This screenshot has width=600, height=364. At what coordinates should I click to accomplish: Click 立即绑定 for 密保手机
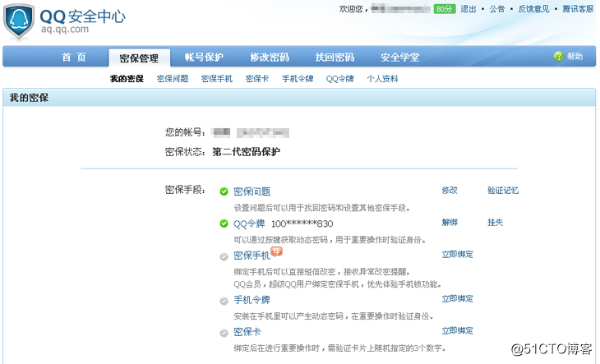click(457, 255)
